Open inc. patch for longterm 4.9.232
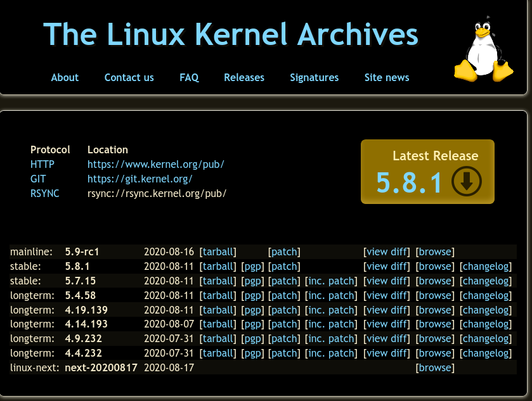The height and width of the screenshot is (401, 532). coord(331,339)
